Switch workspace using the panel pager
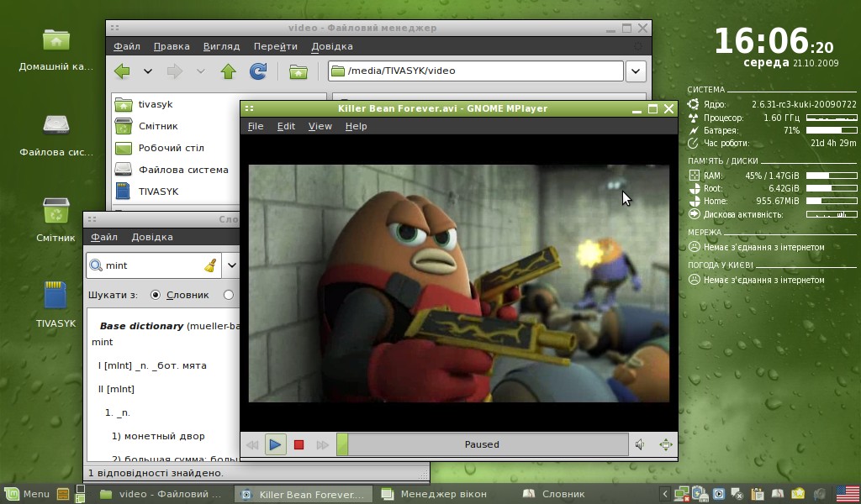Image resolution: width=861 pixels, height=504 pixels. coord(80,494)
